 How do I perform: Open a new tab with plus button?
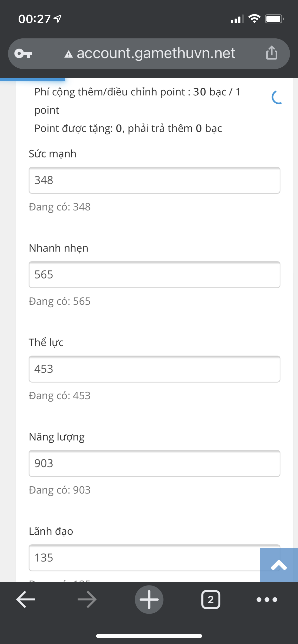[x=149, y=599]
